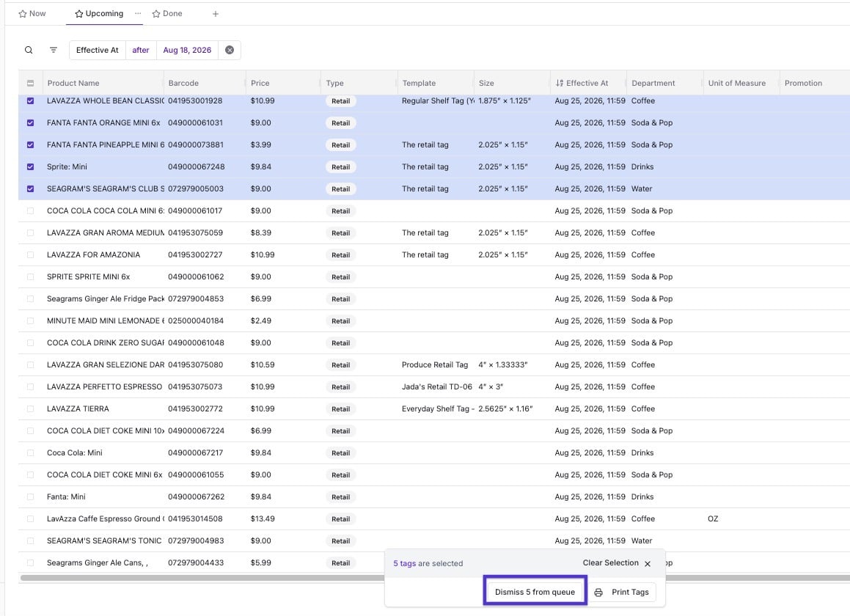This screenshot has width=850, height=616.
Task: Click barcode 041953014508
Action: coord(195,519)
